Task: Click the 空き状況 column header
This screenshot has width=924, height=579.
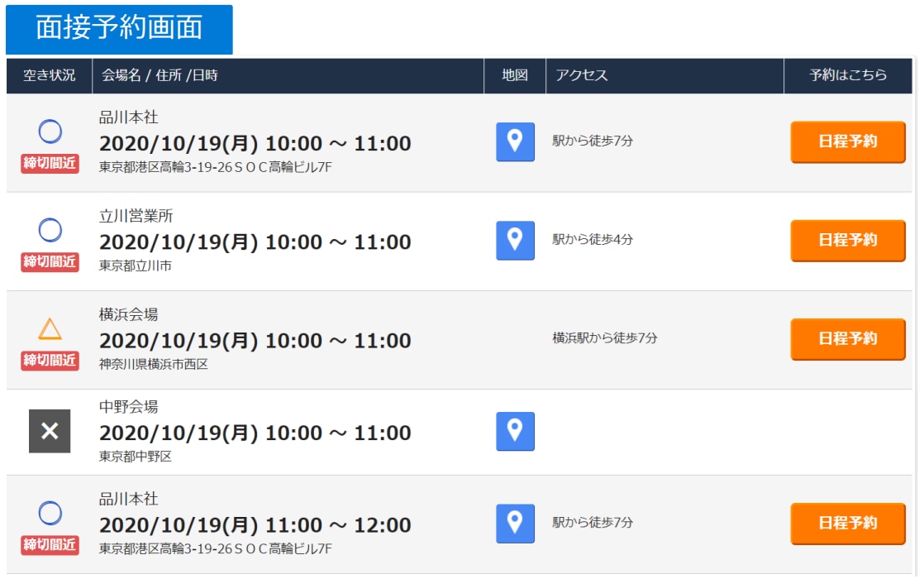Action: coord(49,75)
